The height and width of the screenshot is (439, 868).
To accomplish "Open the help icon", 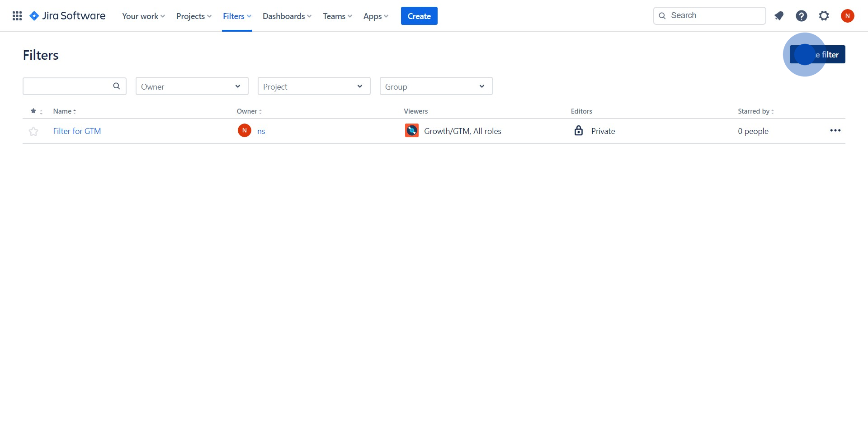I will (802, 15).
